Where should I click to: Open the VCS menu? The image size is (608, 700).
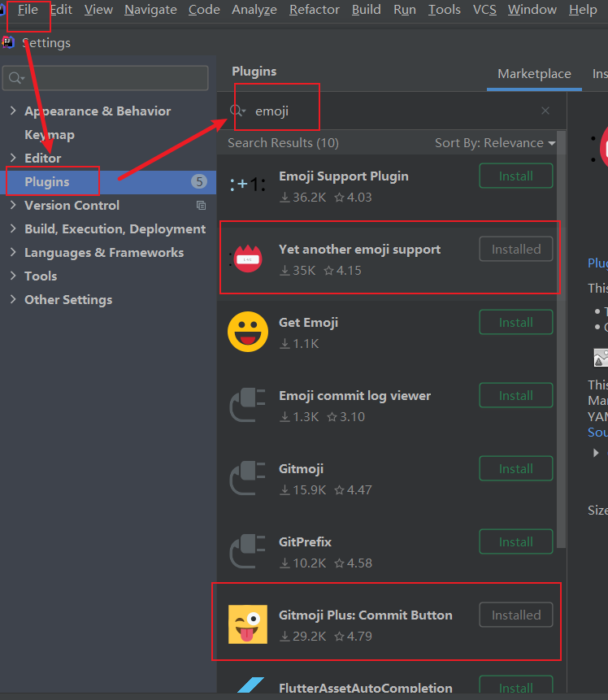point(484,10)
